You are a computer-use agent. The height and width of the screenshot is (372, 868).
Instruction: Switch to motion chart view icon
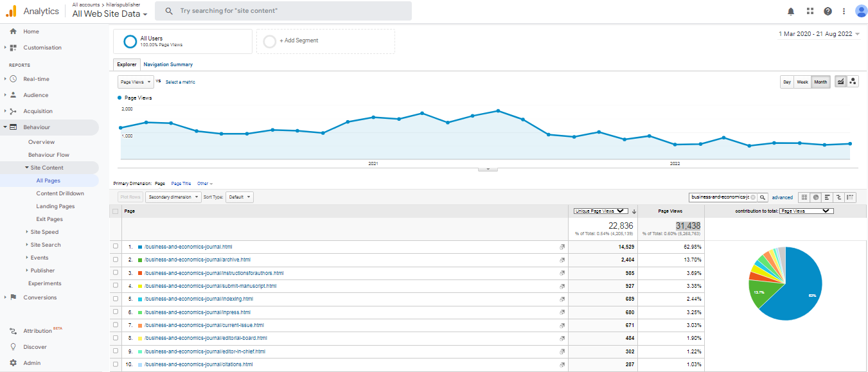(x=853, y=82)
